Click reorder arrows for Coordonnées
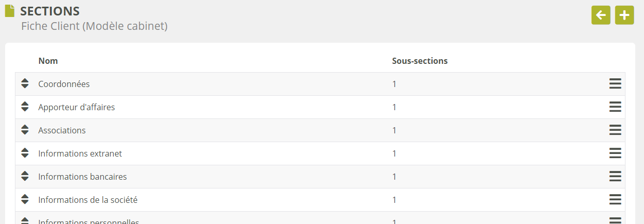This screenshot has width=644, height=224. click(x=25, y=83)
